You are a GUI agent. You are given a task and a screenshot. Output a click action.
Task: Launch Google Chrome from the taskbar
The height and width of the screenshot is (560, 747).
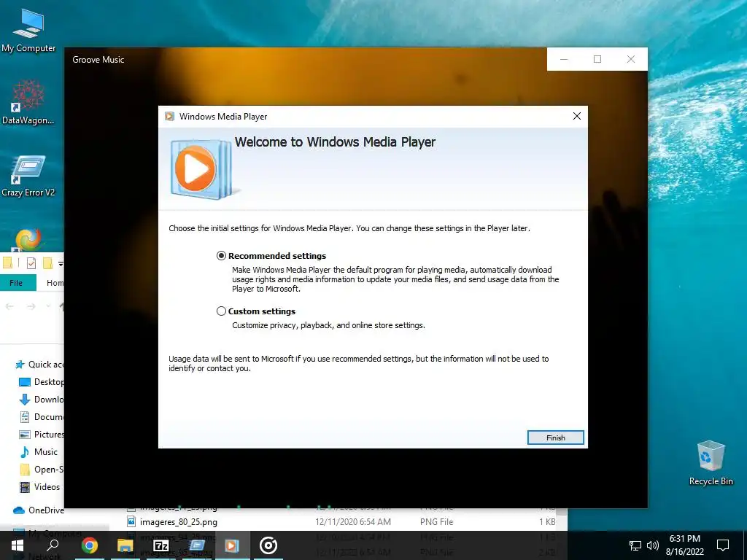pos(89,545)
